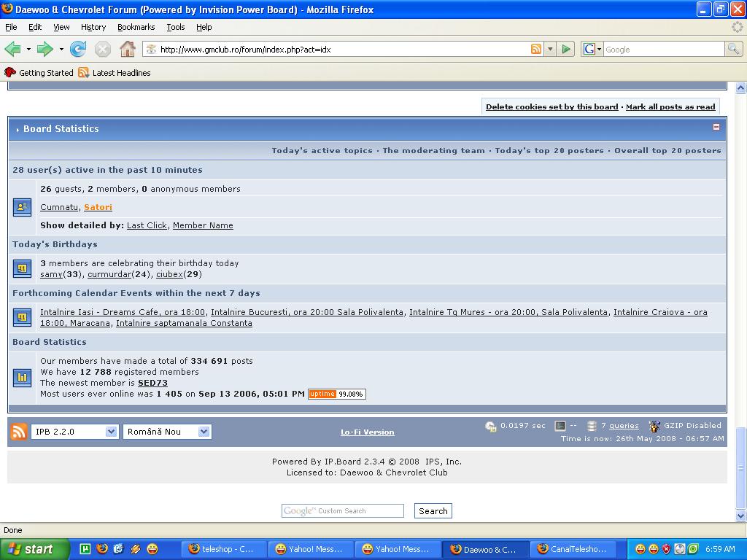Click the RSS feed icon in address bar

coord(536,50)
